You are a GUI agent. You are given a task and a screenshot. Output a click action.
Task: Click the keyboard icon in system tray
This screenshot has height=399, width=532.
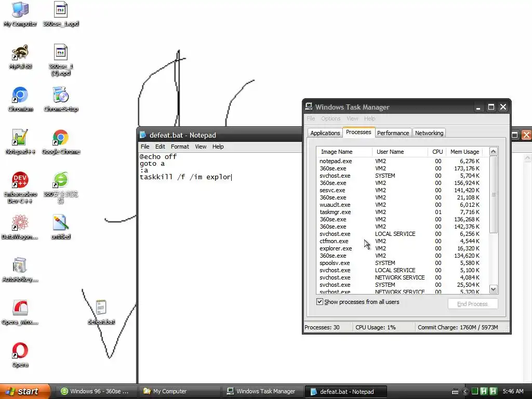point(455,392)
